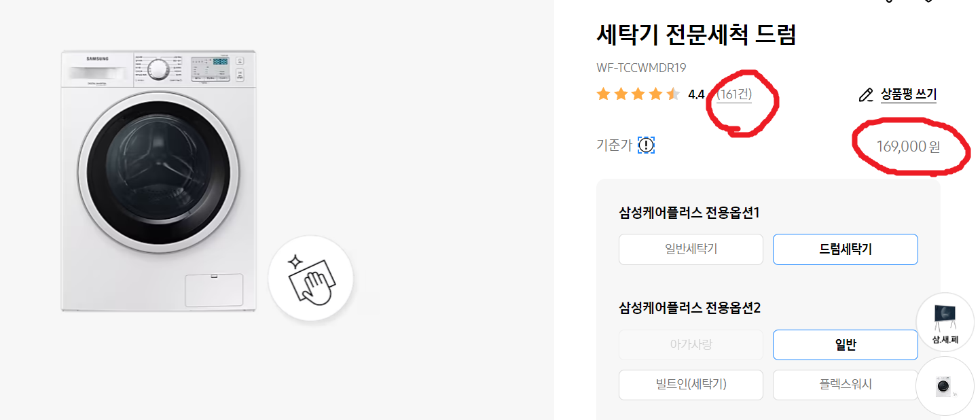The height and width of the screenshot is (420, 980).
Task: Click the model number WF-TCCWMDR19
Action: point(641,67)
